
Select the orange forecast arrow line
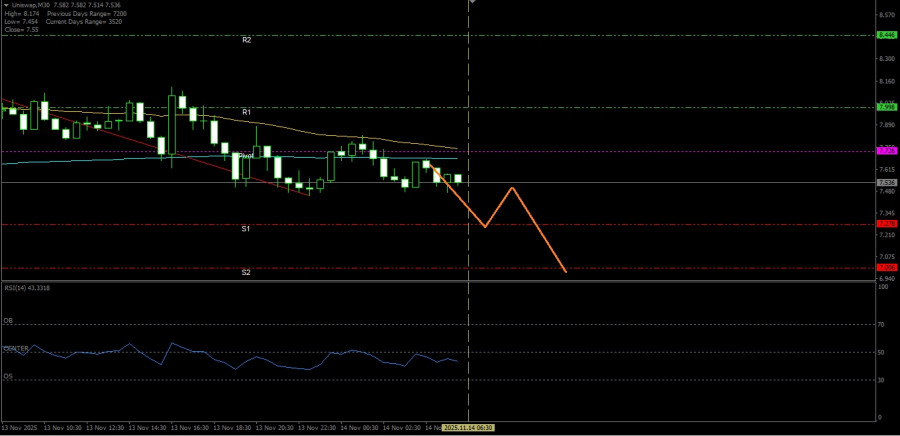point(539,230)
